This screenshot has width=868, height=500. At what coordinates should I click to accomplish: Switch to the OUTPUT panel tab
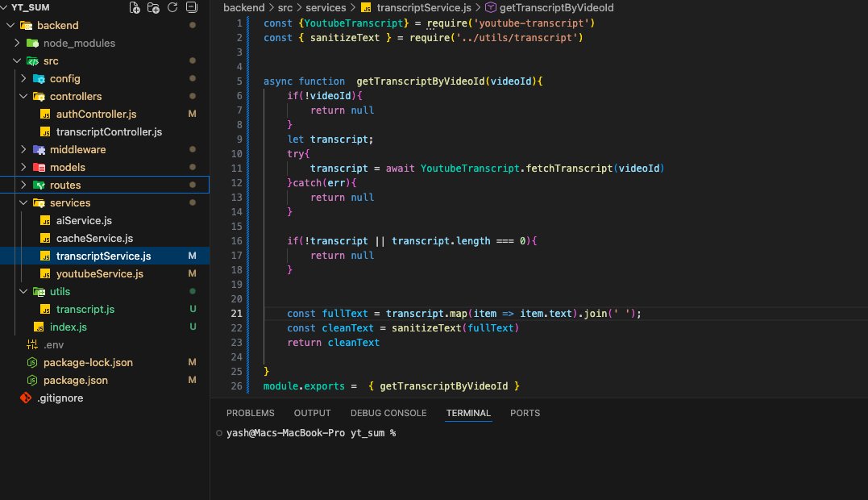click(312, 413)
